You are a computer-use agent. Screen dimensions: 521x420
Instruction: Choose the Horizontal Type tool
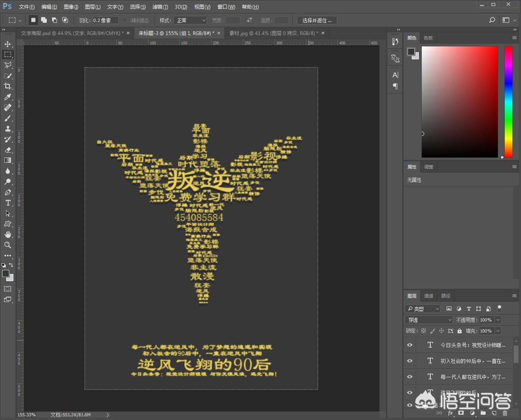(8, 203)
